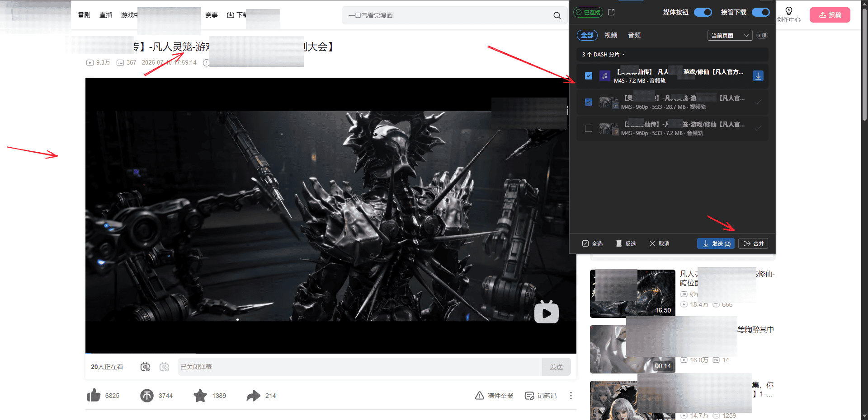868x420 pixels.
Task: Click the 367 danmaku count
Action: coord(127,62)
